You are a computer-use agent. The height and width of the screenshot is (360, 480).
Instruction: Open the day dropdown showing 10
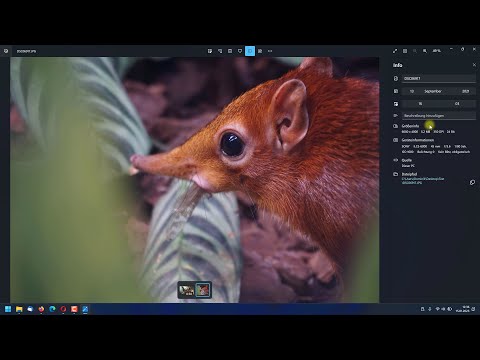[412, 91]
